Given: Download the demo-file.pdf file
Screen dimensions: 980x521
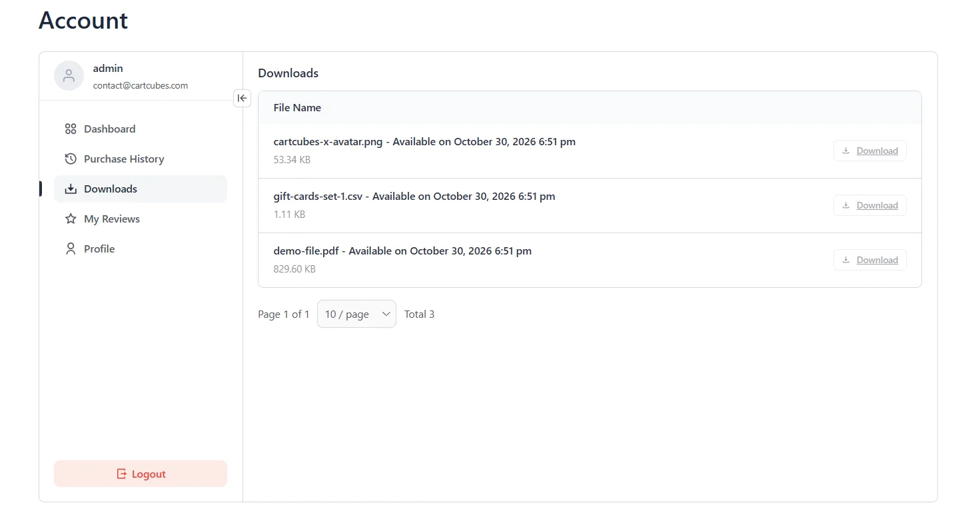Looking at the screenshot, I should coord(869,260).
